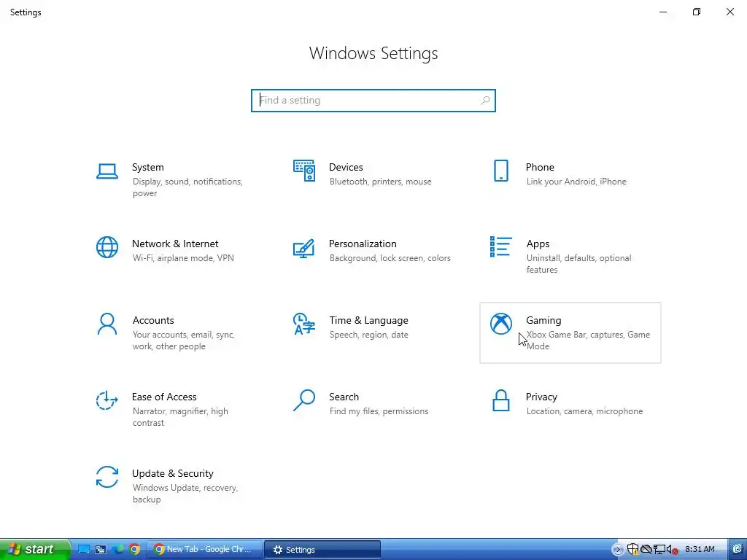Open the Search settings label
This screenshot has height=560, width=747.
344,397
